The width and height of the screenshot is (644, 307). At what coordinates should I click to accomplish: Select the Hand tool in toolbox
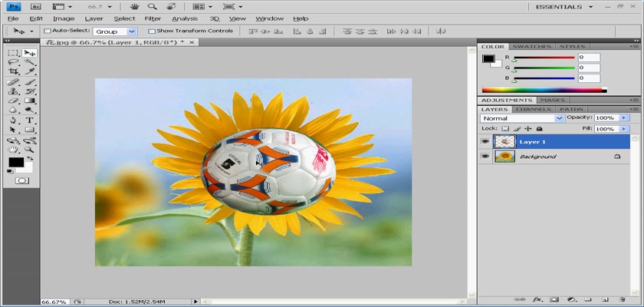click(14, 150)
